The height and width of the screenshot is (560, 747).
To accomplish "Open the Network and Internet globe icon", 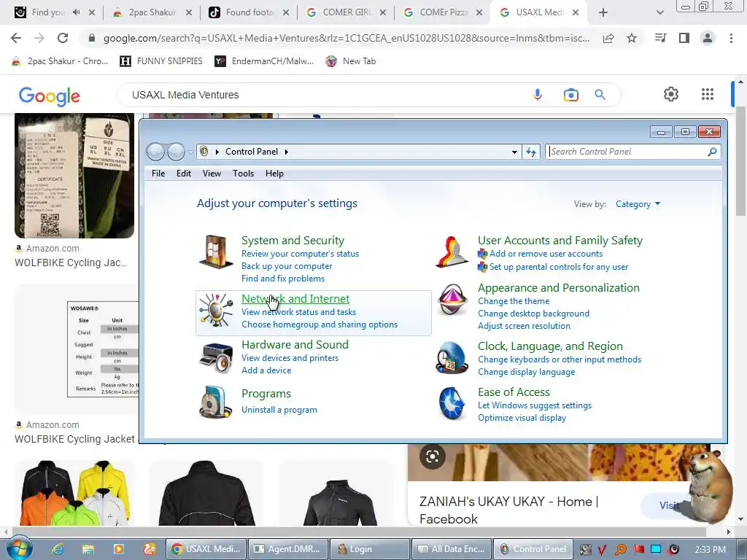I will tap(215, 310).
